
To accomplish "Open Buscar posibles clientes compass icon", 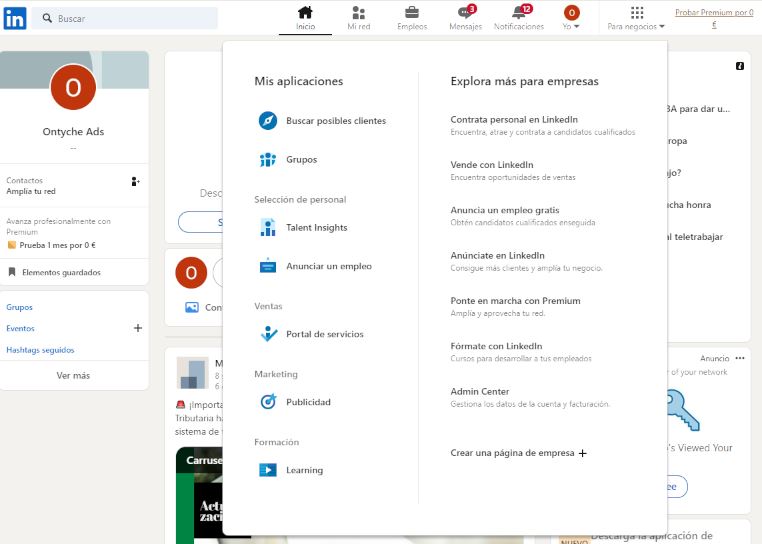I will (x=267, y=121).
